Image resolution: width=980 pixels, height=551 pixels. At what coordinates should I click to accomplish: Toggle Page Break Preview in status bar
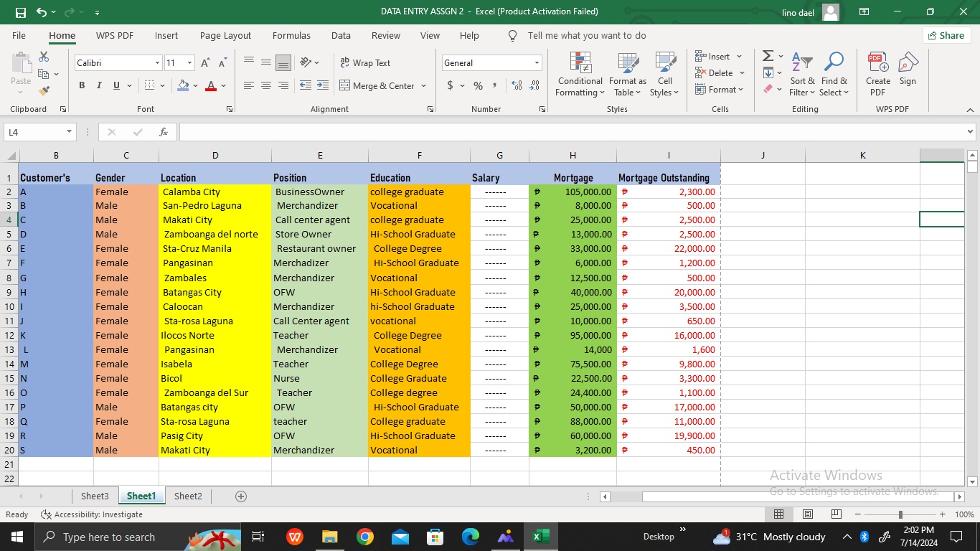coord(836,514)
